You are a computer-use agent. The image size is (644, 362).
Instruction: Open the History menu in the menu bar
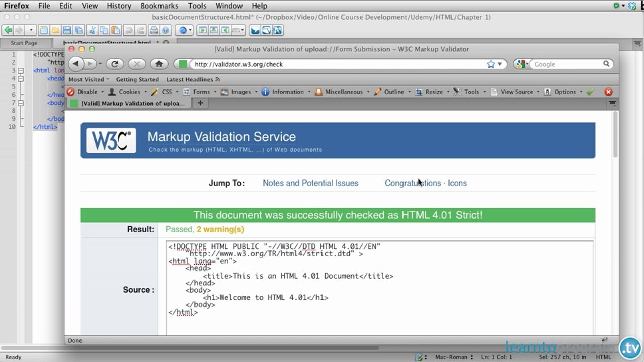click(119, 6)
